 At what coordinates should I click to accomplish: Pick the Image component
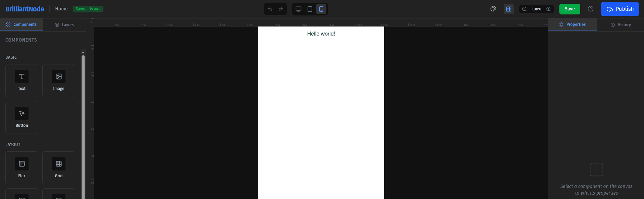click(x=59, y=81)
